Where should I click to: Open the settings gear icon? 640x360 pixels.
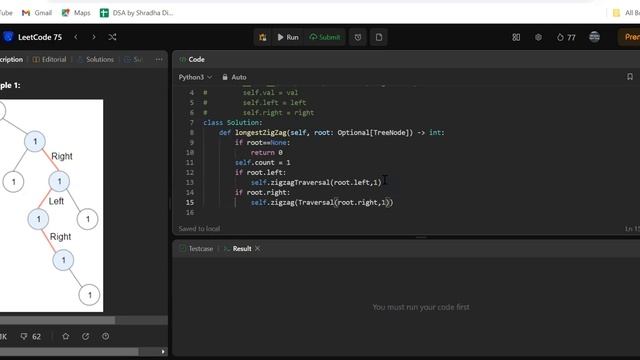coord(538,37)
